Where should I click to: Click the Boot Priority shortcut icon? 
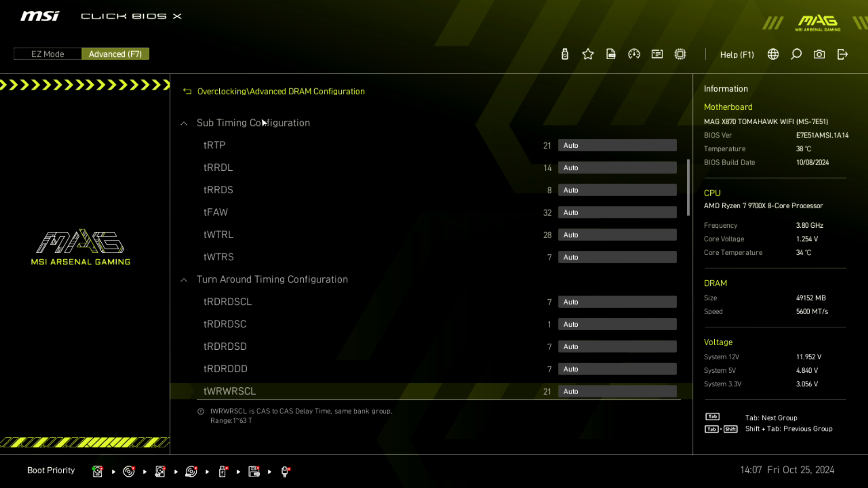click(51, 470)
